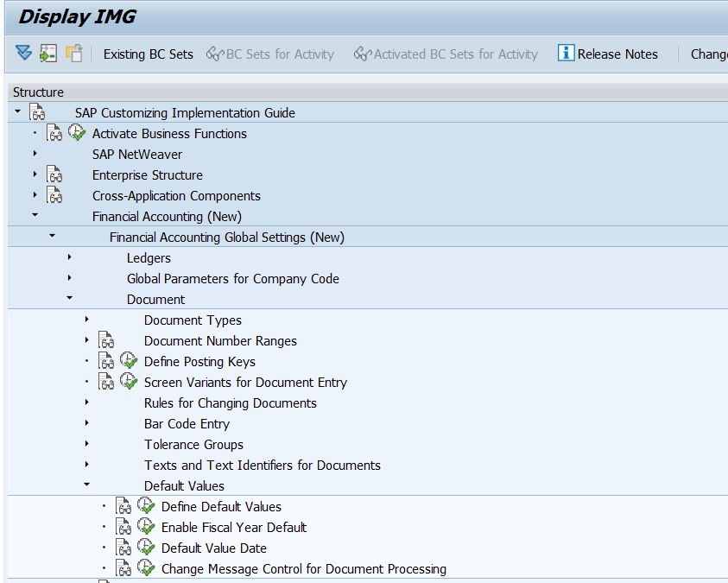Viewport: 728px width, 583px height.
Task: Expand the Document Number Ranges node
Action: (x=87, y=339)
